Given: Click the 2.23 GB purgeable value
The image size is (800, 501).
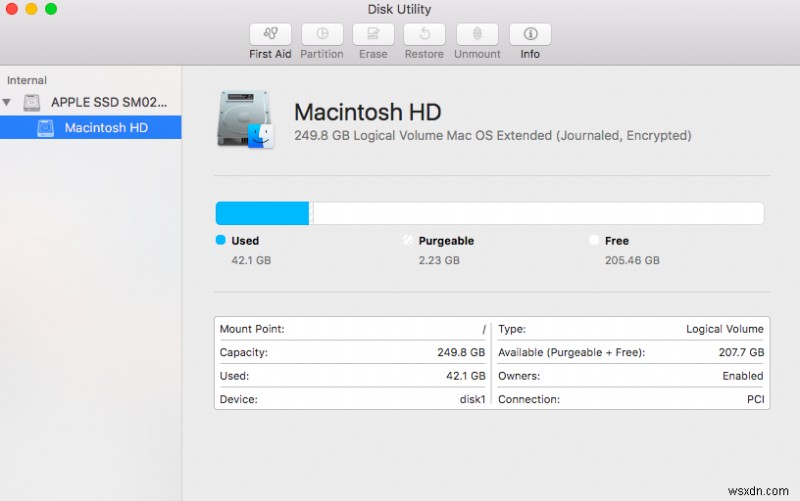Looking at the screenshot, I should pos(439,260).
